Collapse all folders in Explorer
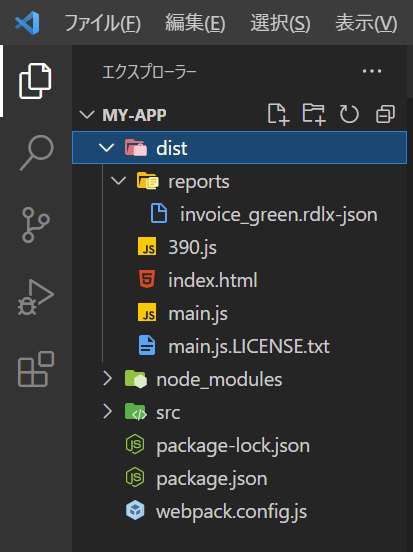The image size is (413, 552). point(385,114)
